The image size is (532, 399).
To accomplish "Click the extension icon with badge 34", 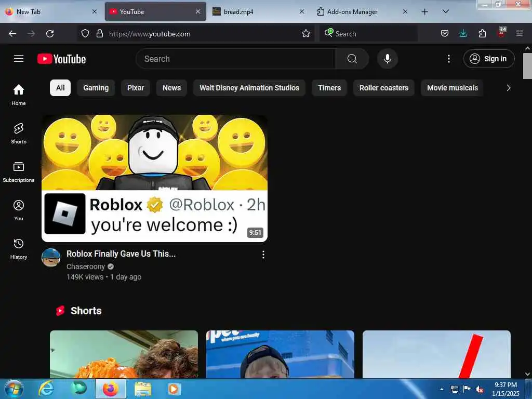I will [x=501, y=33].
